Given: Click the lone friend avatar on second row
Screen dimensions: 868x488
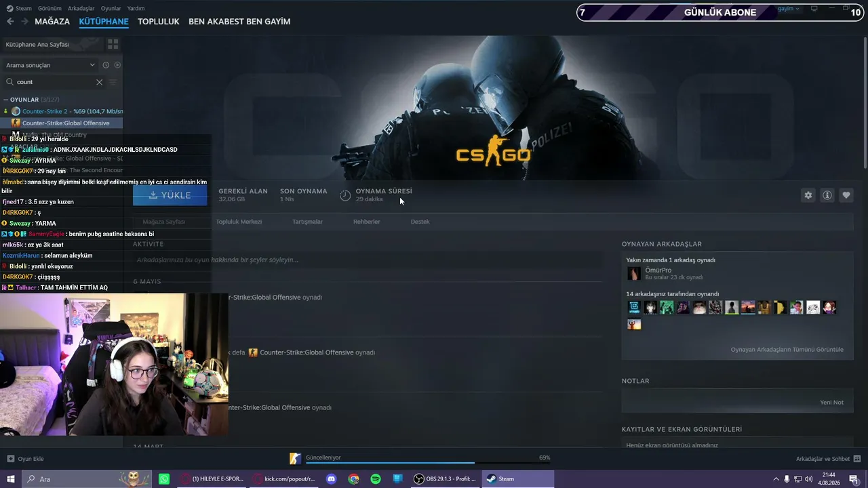Looking at the screenshot, I should point(634,324).
